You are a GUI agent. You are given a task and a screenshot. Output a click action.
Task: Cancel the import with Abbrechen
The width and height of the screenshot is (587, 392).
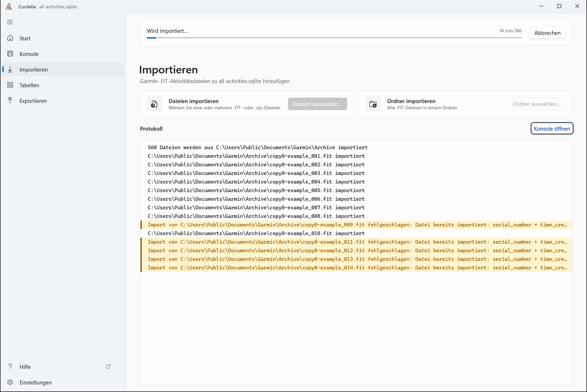tap(547, 33)
